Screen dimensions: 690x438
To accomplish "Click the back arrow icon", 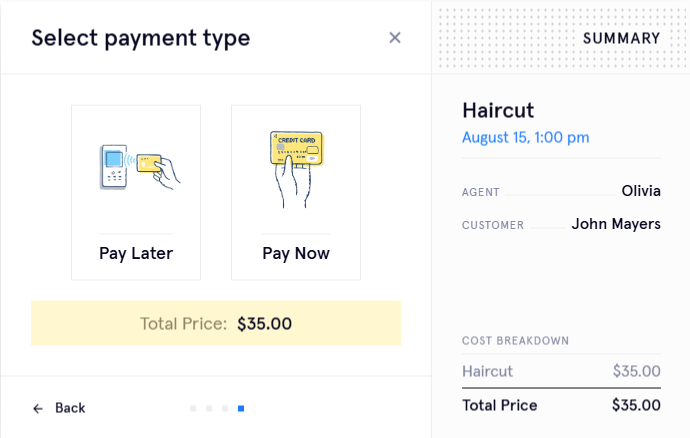I will click(x=38, y=408).
